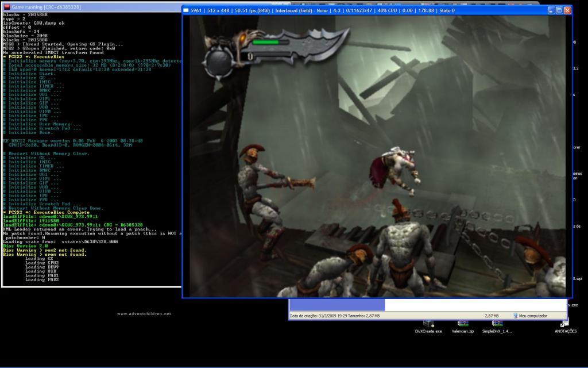The image size is (588, 368).
Task: Select the SimpleDivX_1.4 archive icon on the desktop
Action: [497, 327]
